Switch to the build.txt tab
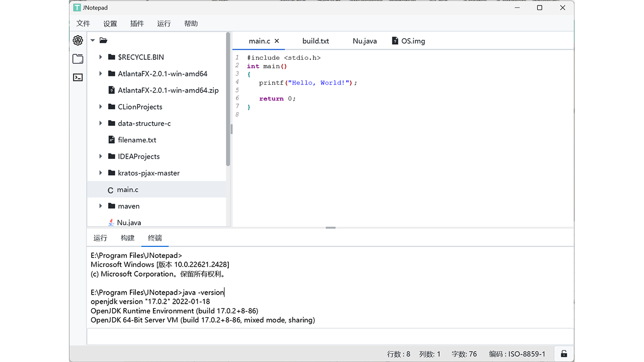The width and height of the screenshot is (644, 362). pos(315,41)
